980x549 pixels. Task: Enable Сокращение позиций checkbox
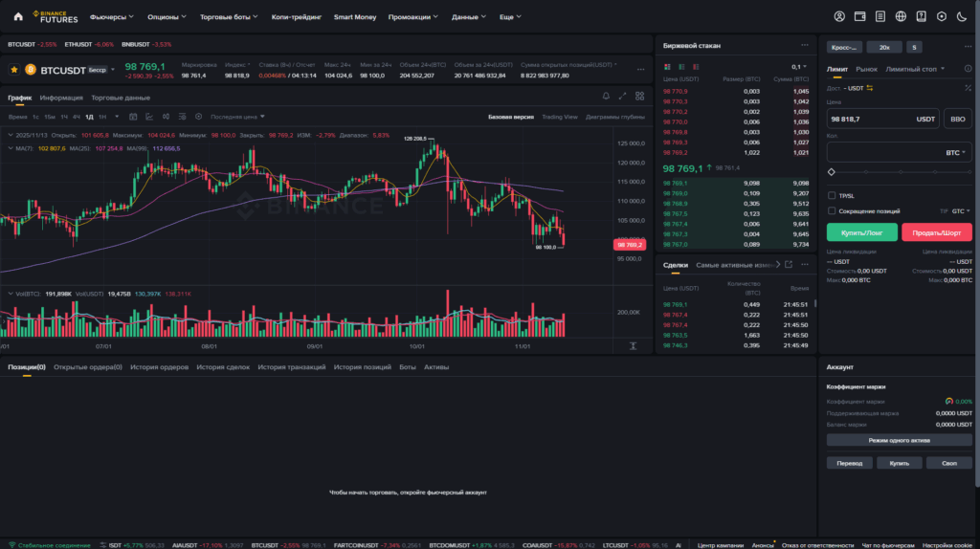point(832,211)
